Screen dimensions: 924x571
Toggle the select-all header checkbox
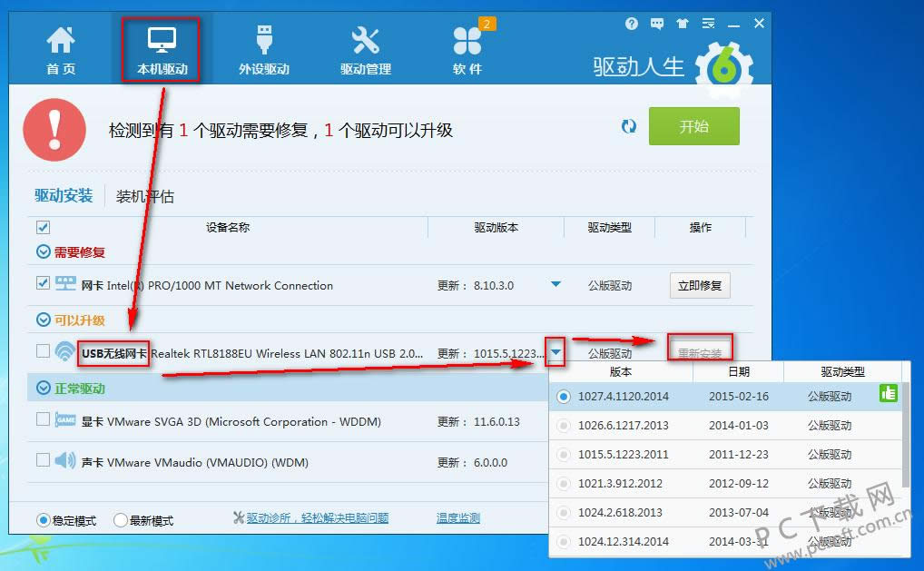click(43, 228)
